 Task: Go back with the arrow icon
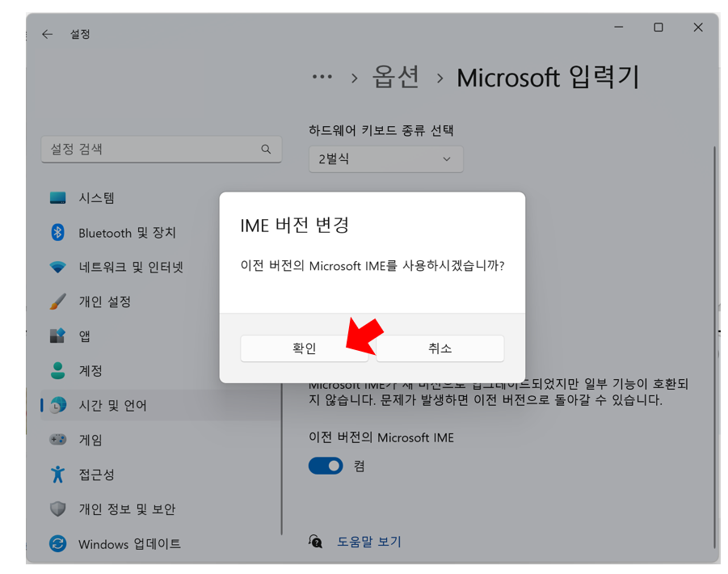(x=48, y=35)
